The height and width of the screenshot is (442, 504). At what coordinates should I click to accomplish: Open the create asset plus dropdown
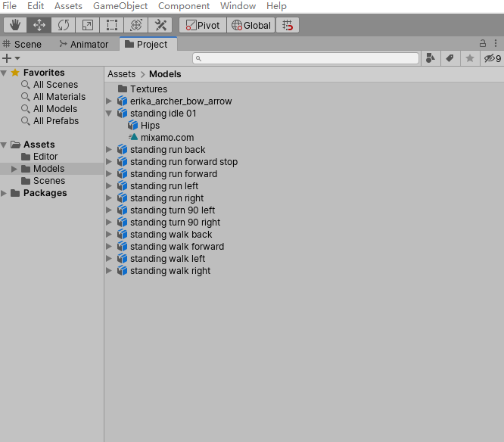click(x=11, y=58)
